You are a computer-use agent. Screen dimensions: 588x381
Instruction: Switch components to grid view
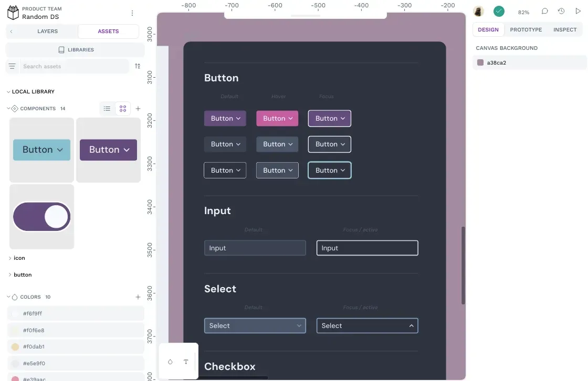coord(123,109)
